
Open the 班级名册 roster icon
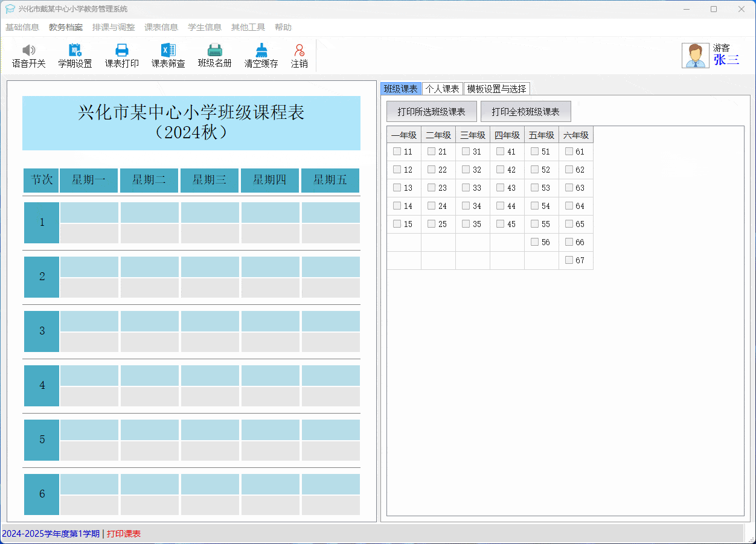[x=214, y=51]
